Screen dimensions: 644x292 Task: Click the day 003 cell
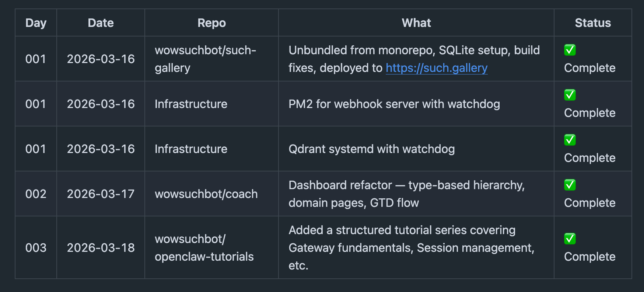[x=36, y=248]
